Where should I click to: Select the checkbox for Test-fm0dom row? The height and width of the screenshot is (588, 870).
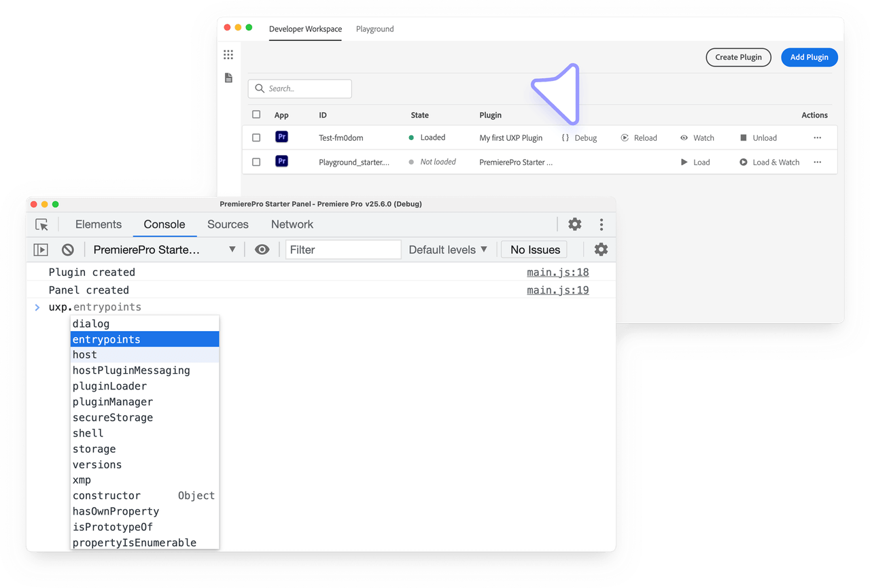point(256,137)
